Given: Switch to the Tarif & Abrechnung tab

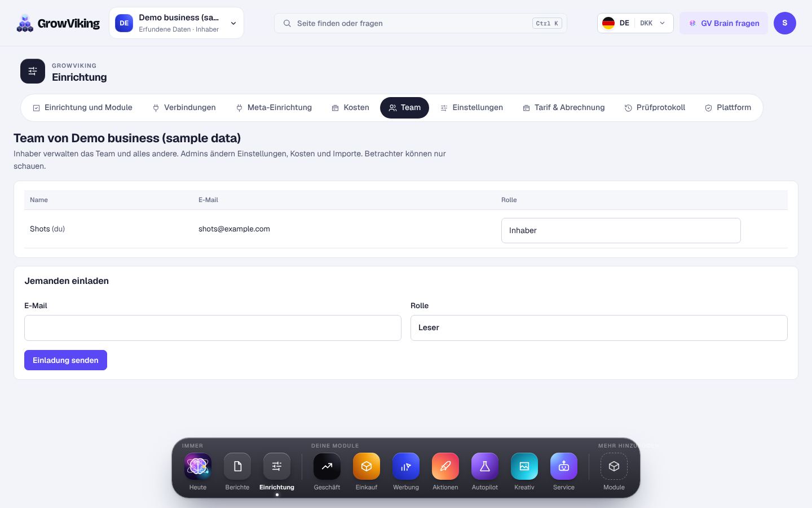Looking at the screenshot, I should pos(564,108).
